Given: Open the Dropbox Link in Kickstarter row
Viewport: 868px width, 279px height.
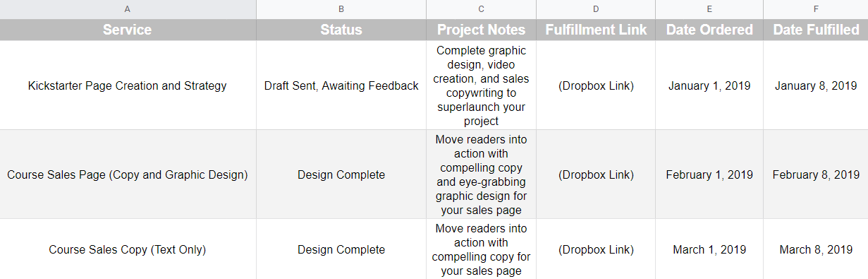Looking at the screenshot, I should coord(596,85).
